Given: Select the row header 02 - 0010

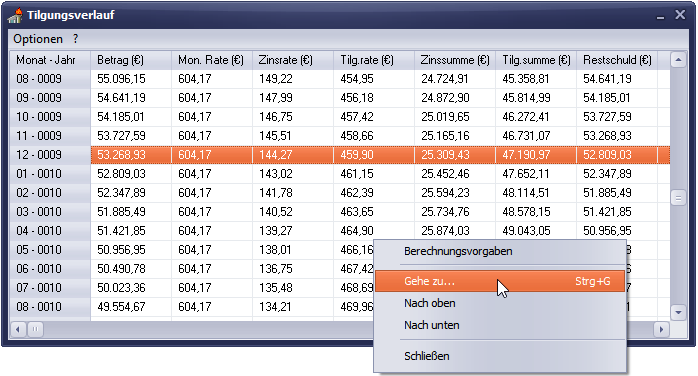Looking at the screenshot, I should [50, 193].
